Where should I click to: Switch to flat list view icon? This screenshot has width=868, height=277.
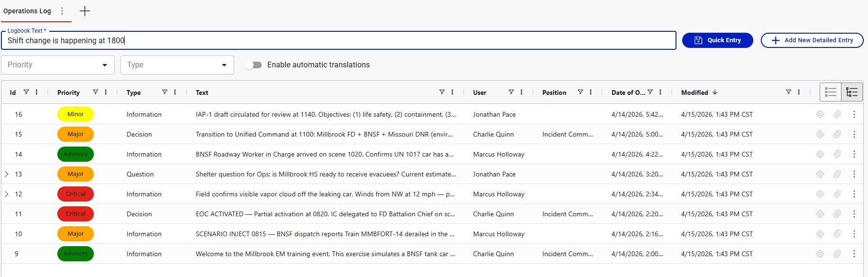click(x=831, y=92)
